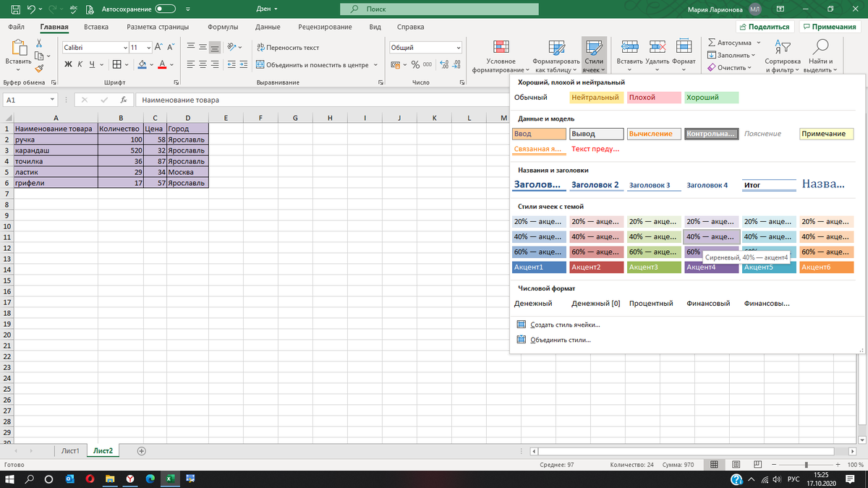Click the insert function fx icon
Viewport: 868px width, 488px height.
coord(124,100)
